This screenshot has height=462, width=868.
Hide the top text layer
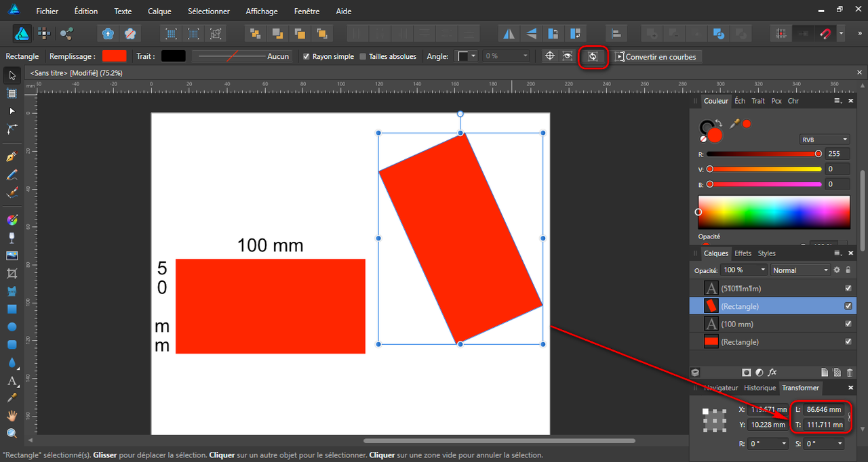(848, 288)
